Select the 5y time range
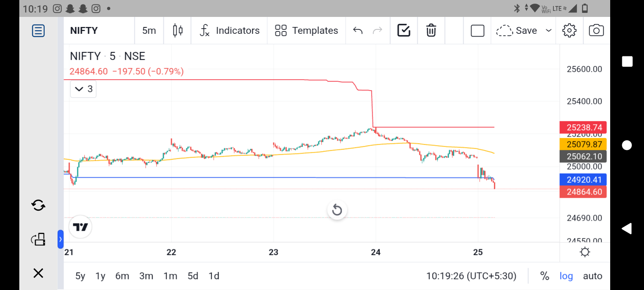Image resolution: width=644 pixels, height=290 pixels. [x=80, y=276]
